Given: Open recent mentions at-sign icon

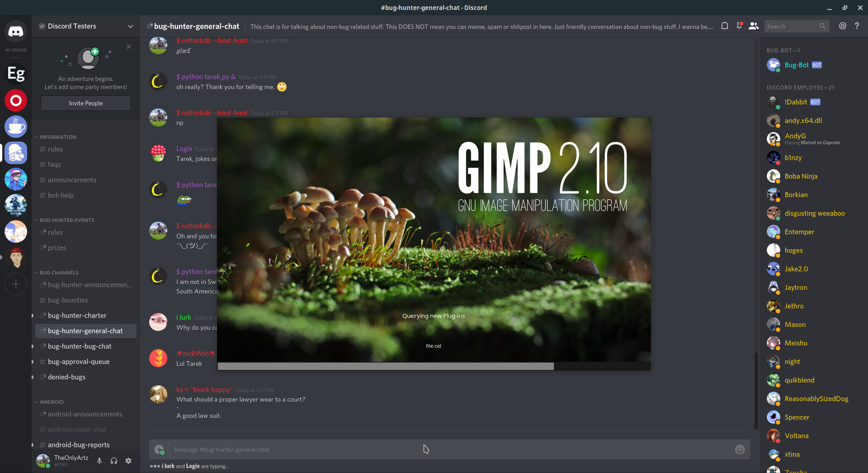Looking at the screenshot, I should [x=843, y=26].
